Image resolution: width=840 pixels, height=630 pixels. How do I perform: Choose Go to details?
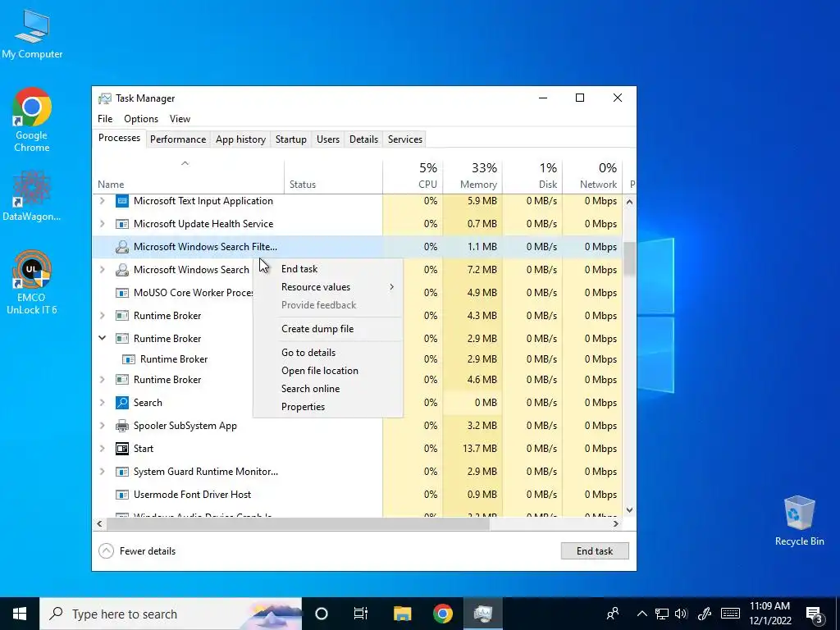pos(328,353)
